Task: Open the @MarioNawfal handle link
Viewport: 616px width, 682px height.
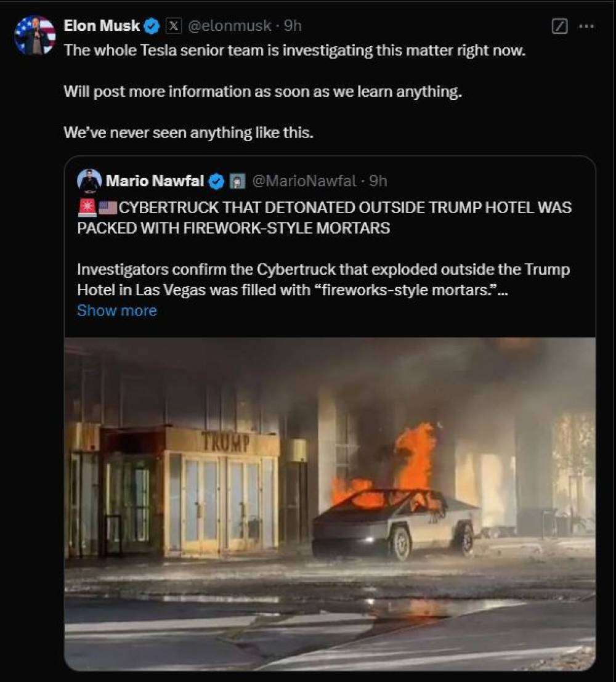Action: click(304, 181)
